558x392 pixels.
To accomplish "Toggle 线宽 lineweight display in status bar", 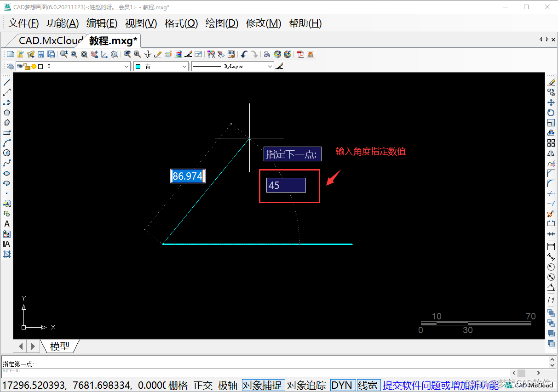I will click(x=368, y=386).
